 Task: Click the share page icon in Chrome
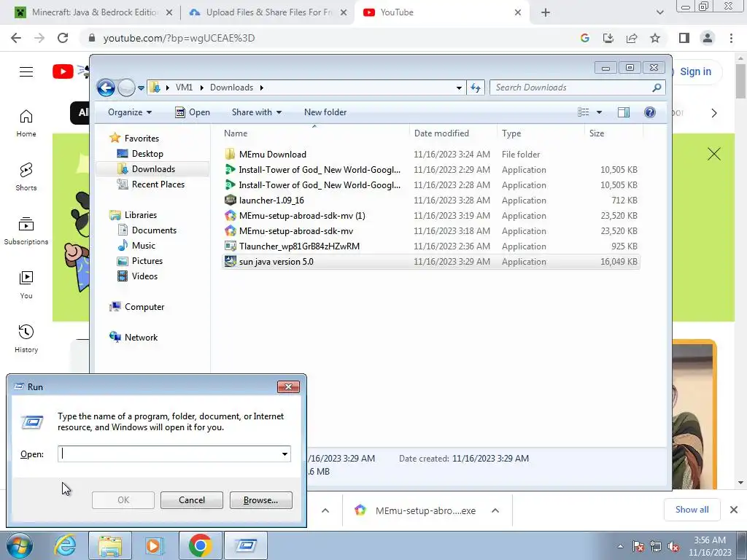pyautogui.click(x=632, y=38)
